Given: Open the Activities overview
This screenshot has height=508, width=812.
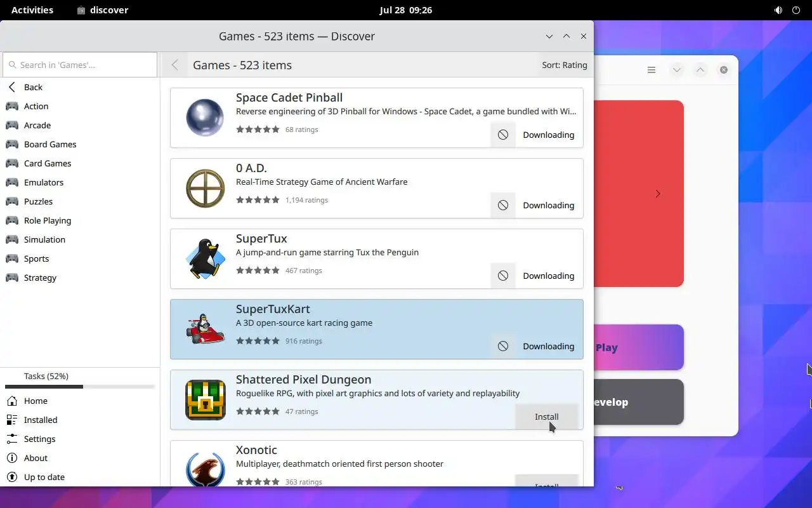Looking at the screenshot, I should (32, 10).
